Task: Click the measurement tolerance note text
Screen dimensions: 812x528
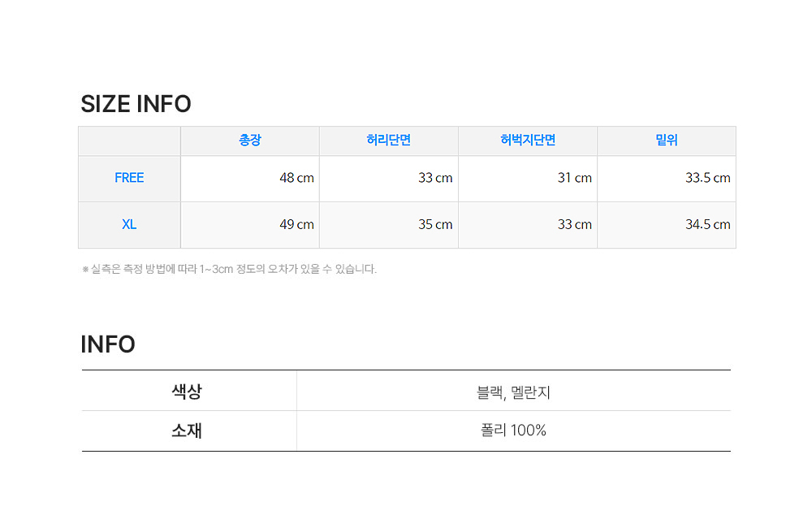Action: point(230,269)
